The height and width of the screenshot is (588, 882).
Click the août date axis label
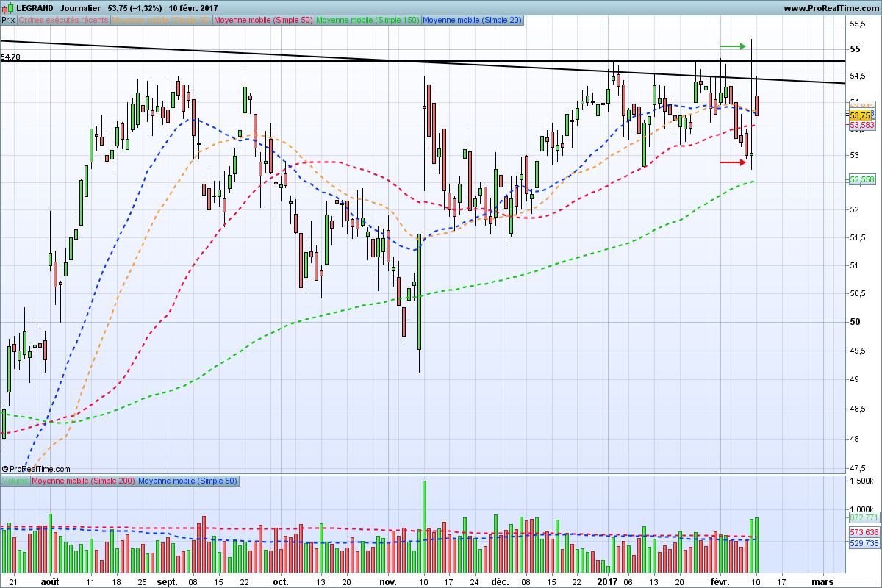pos(49,581)
